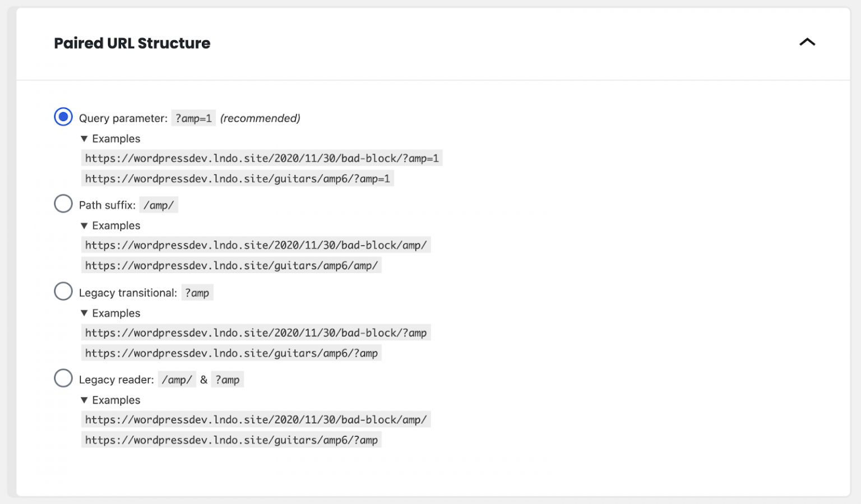Click the guitars/amp6/?amp example under Legacy reader
This screenshot has width=861, height=504.
click(231, 440)
